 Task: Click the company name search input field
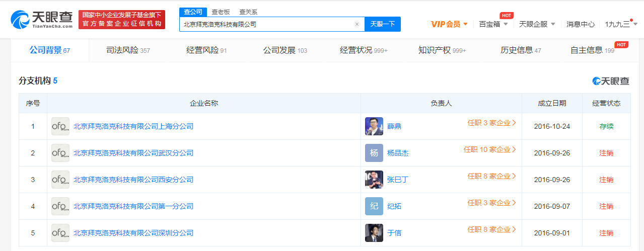pos(267,24)
